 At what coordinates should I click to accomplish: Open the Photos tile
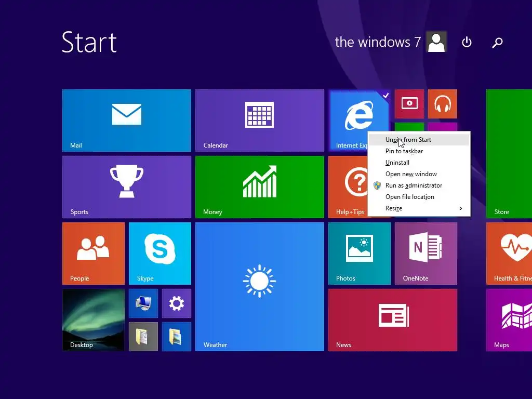(360, 254)
